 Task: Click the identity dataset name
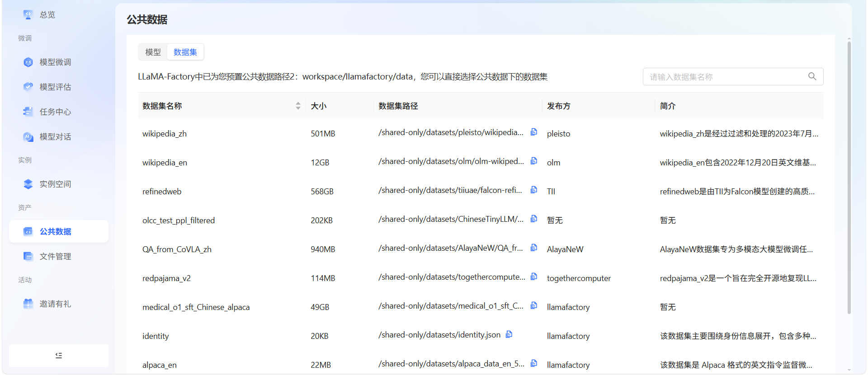coord(156,336)
